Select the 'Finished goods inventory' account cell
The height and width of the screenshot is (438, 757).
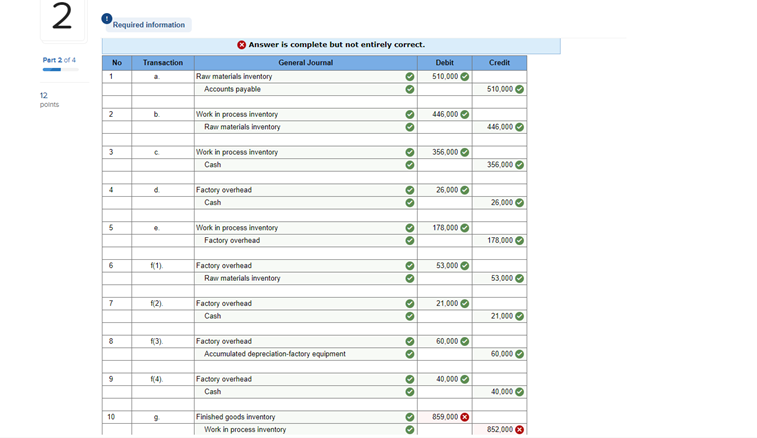pos(306,417)
